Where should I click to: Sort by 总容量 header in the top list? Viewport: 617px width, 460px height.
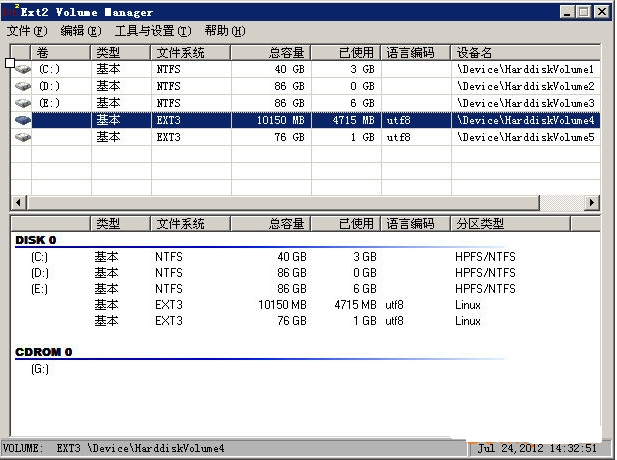tap(271, 52)
